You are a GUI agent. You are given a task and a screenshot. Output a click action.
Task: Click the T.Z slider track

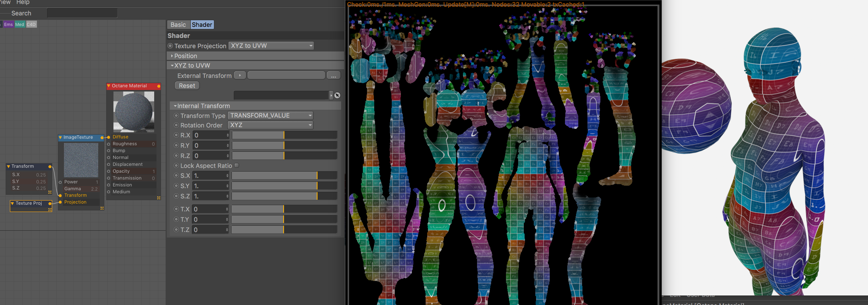(284, 230)
